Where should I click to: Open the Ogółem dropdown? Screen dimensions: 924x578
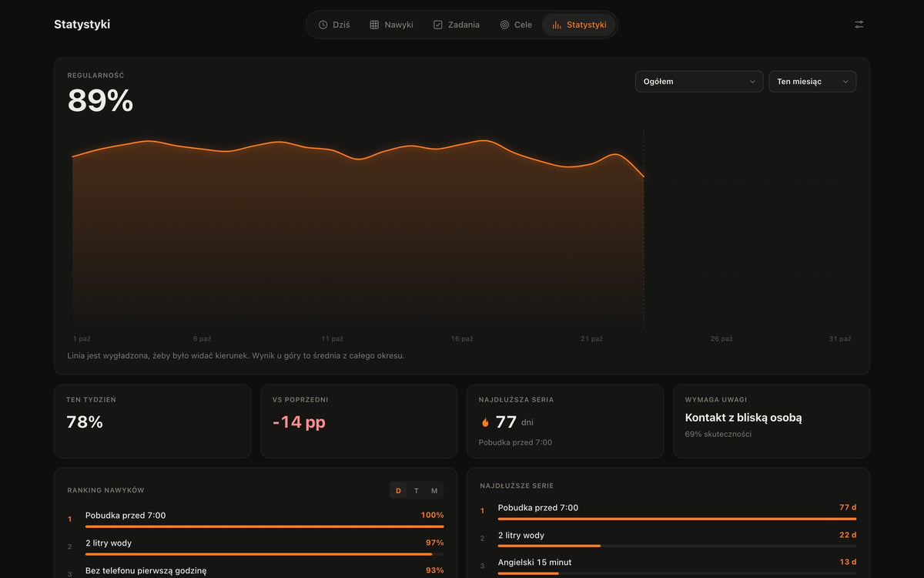pos(699,82)
